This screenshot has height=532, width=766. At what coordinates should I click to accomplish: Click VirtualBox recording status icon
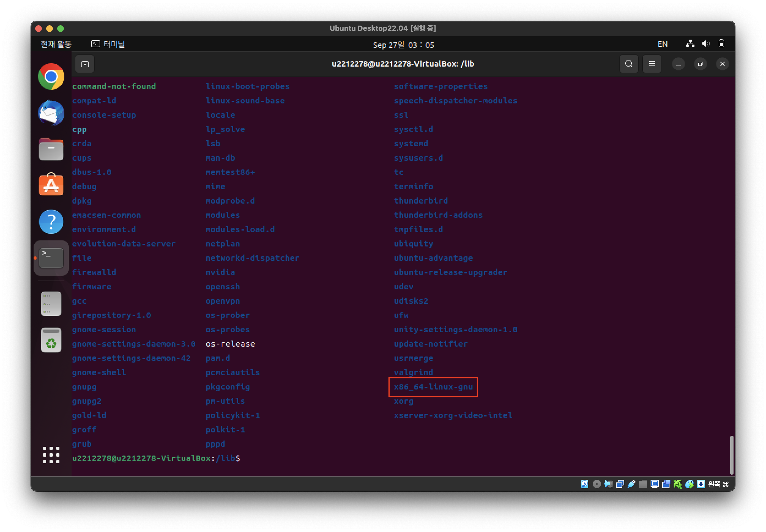666,484
